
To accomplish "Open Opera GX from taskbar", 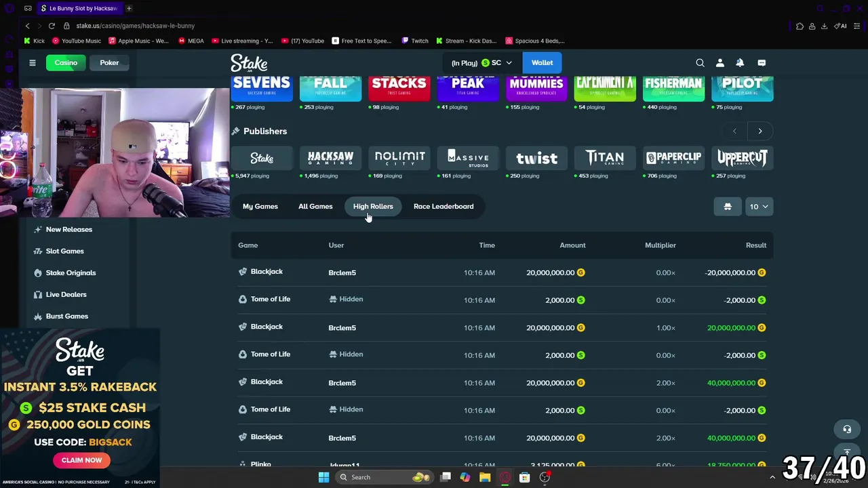I will (505, 477).
